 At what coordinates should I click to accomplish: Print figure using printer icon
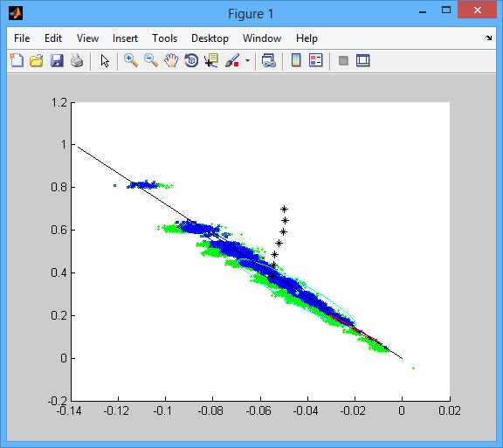tap(77, 60)
